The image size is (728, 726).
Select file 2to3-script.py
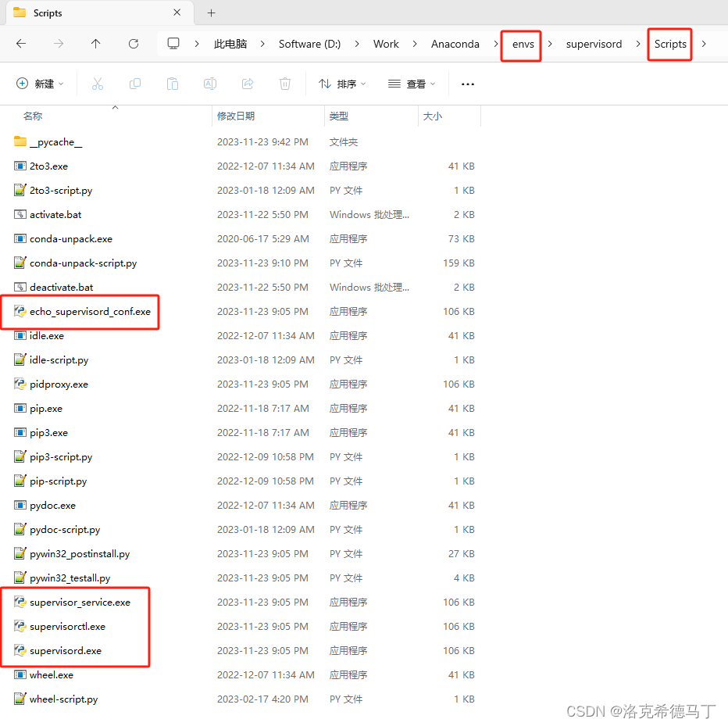[61, 190]
